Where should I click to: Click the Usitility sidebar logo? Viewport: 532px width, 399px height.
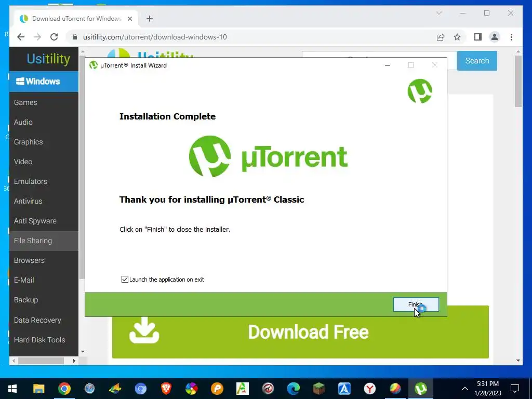tap(48, 59)
